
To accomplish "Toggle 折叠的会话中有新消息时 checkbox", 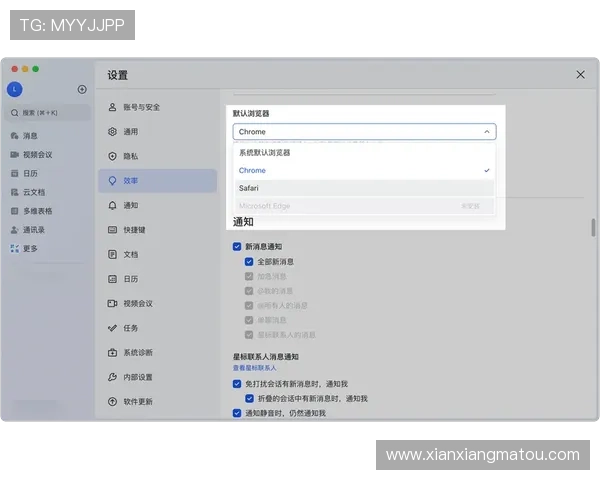I will click(249, 398).
